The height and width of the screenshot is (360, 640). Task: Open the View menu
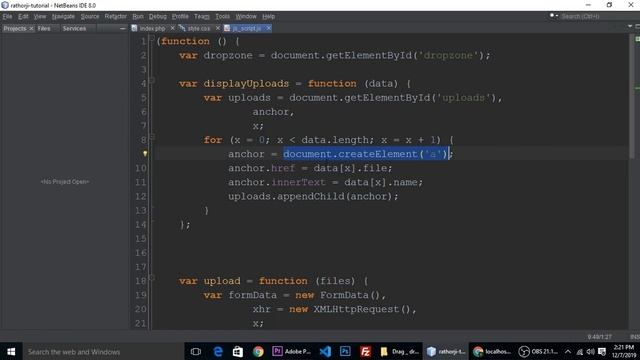[40, 16]
